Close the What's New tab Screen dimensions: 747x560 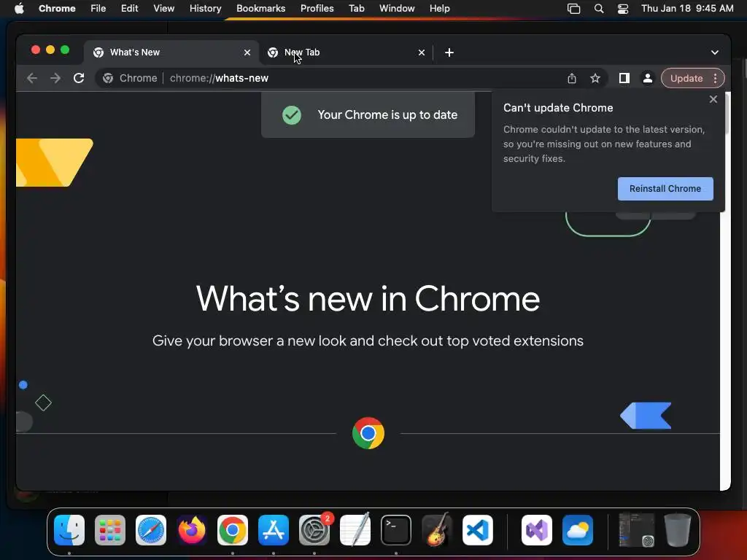coord(247,52)
